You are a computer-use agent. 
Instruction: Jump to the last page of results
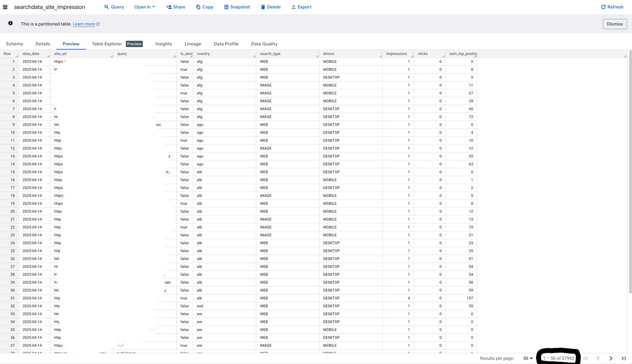click(623, 358)
